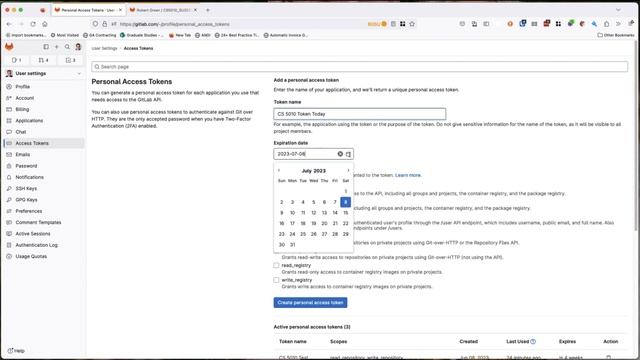Open the Most Visited bookmark
This screenshot has height=360, width=640.
pos(64,35)
